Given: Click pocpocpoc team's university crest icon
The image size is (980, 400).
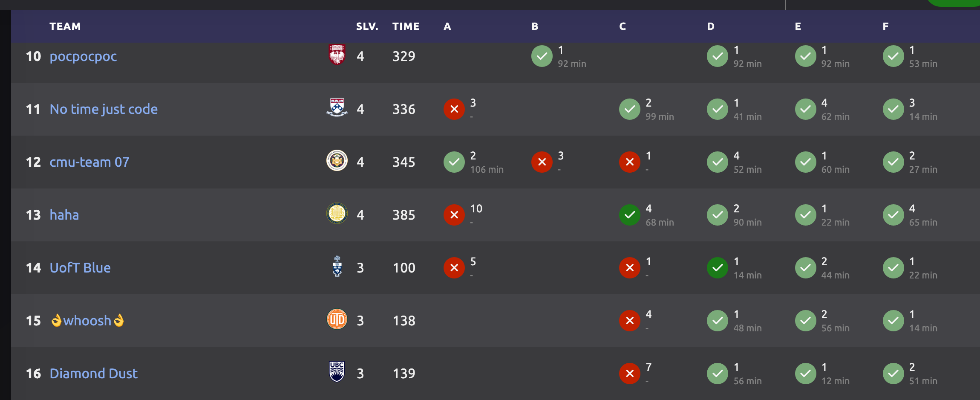Looking at the screenshot, I should pyautogui.click(x=337, y=55).
